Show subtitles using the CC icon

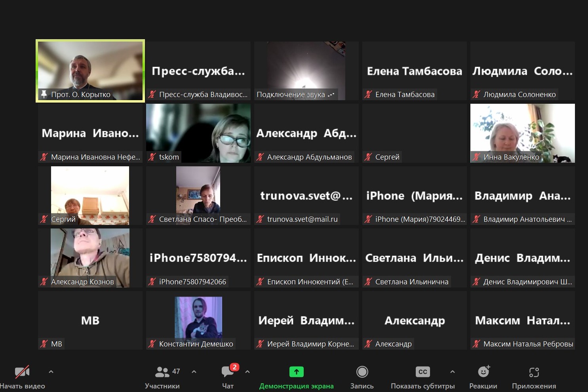[x=422, y=372]
